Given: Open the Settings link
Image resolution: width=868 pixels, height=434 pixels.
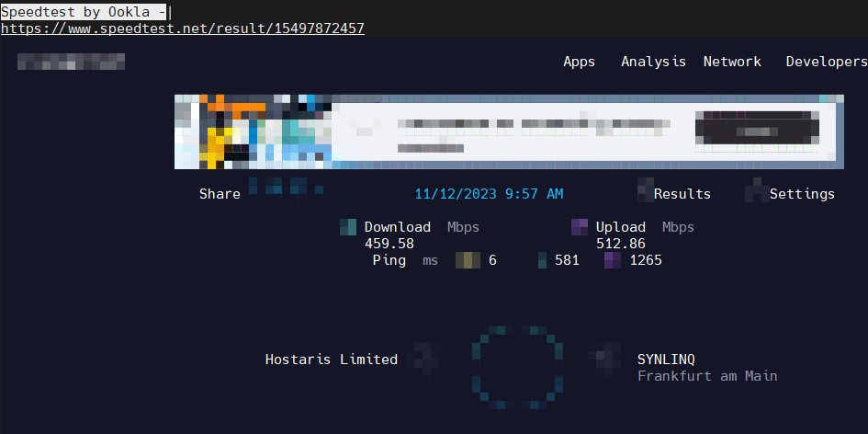Looking at the screenshot, I should click(x=802, y=194).
